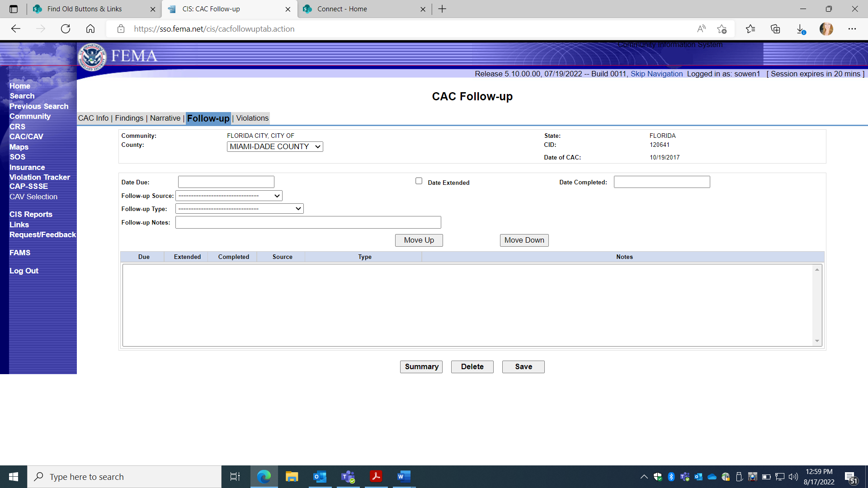Click the follow-up list scrollbar down arrow

817,341
